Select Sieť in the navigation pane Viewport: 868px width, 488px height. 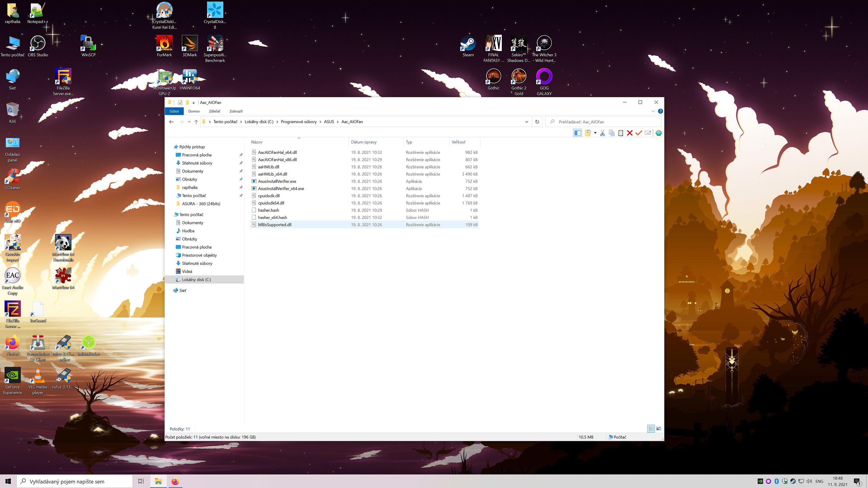183,291
